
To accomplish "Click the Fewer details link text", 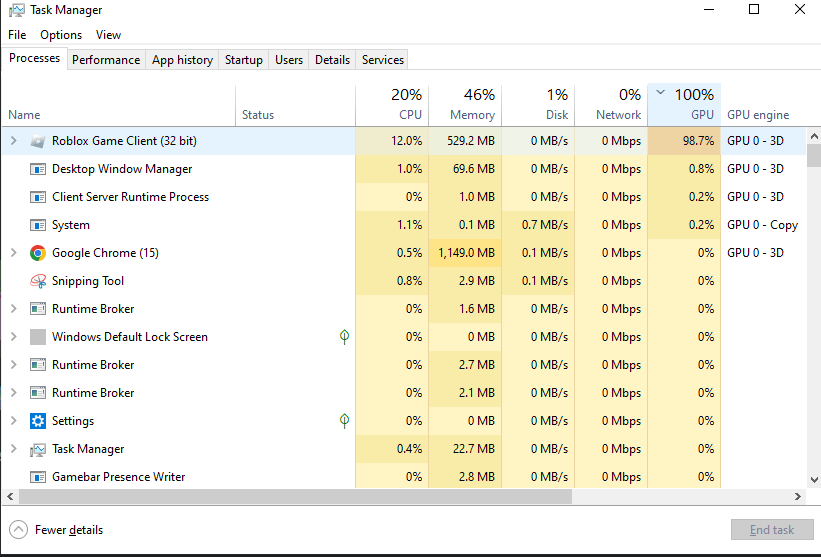I will tap(69, 530).
